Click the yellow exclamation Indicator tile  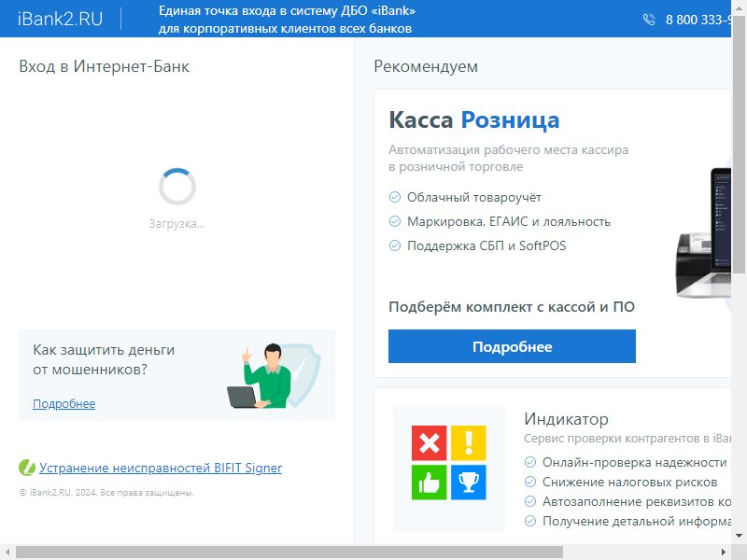pyautogui.click(x=469, y=442)
